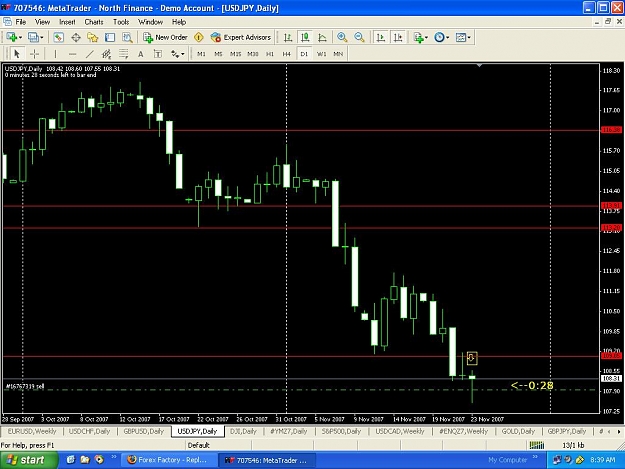Select the Horizontal Line drawing tool

coord(72,54)
